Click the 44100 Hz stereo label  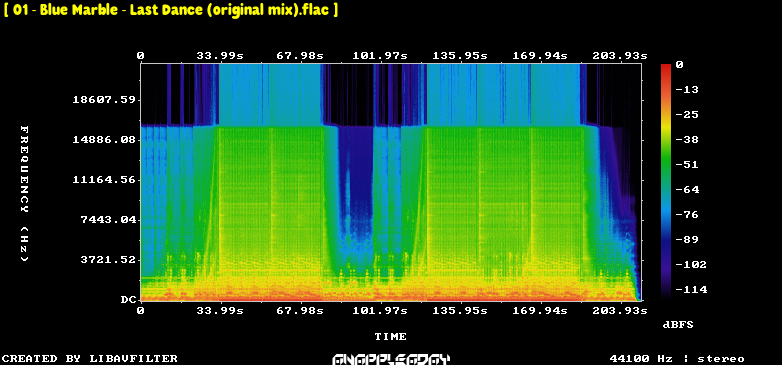click(x=677, y=359)
